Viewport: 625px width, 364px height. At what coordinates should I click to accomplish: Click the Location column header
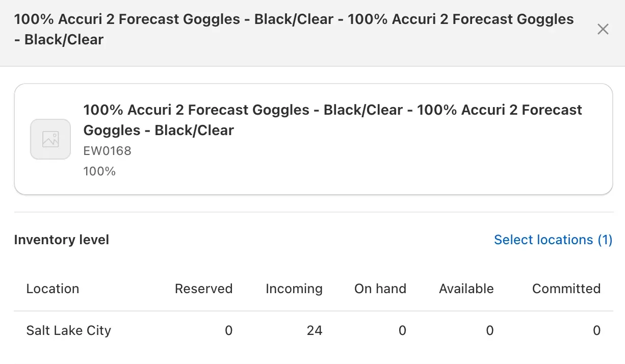[x=53, y=289]
